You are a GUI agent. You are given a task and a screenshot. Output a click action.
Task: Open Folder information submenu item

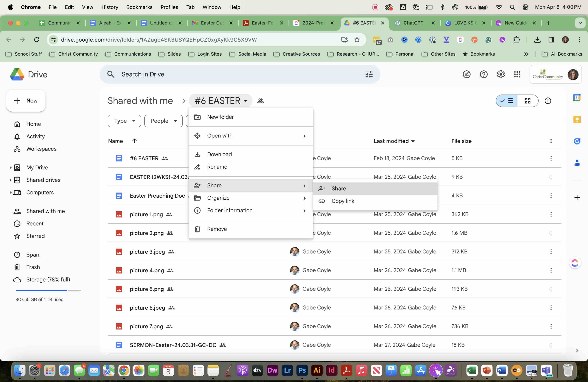[250, 210]
